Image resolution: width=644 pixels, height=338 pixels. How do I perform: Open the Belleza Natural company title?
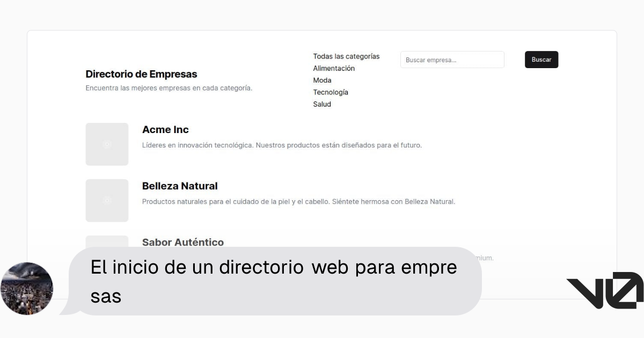pyautogui.click(x=180, y=186)
